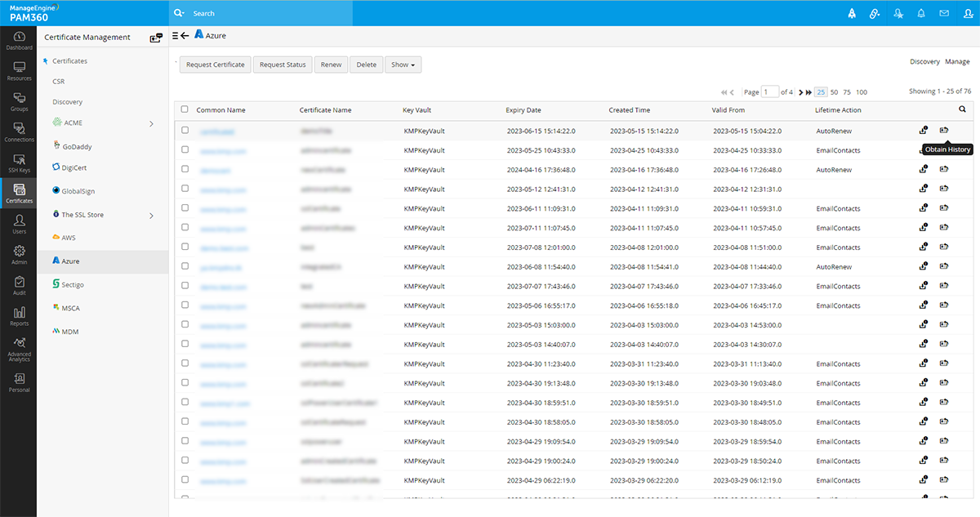
Task: Select Manage at the top right
Action: pos(957,60)
